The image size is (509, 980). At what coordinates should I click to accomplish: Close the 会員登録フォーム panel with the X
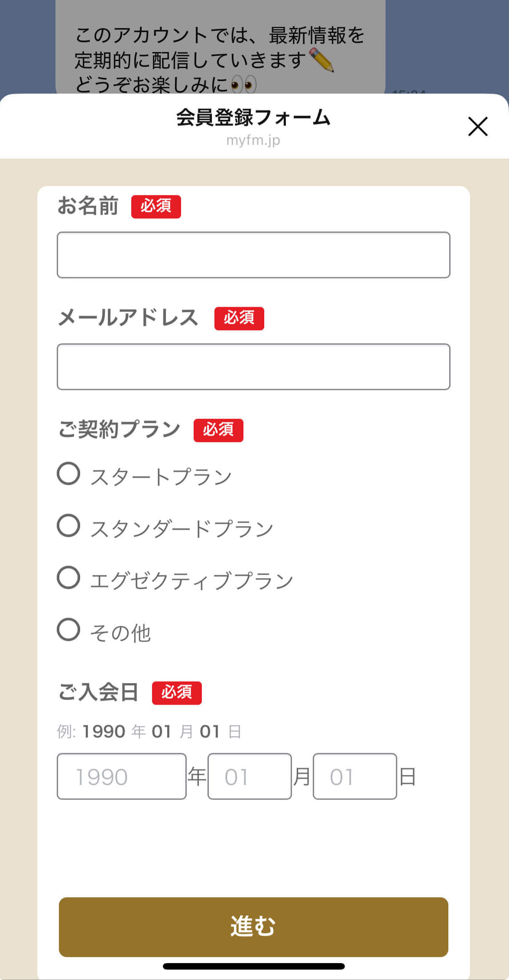[478, 126]
